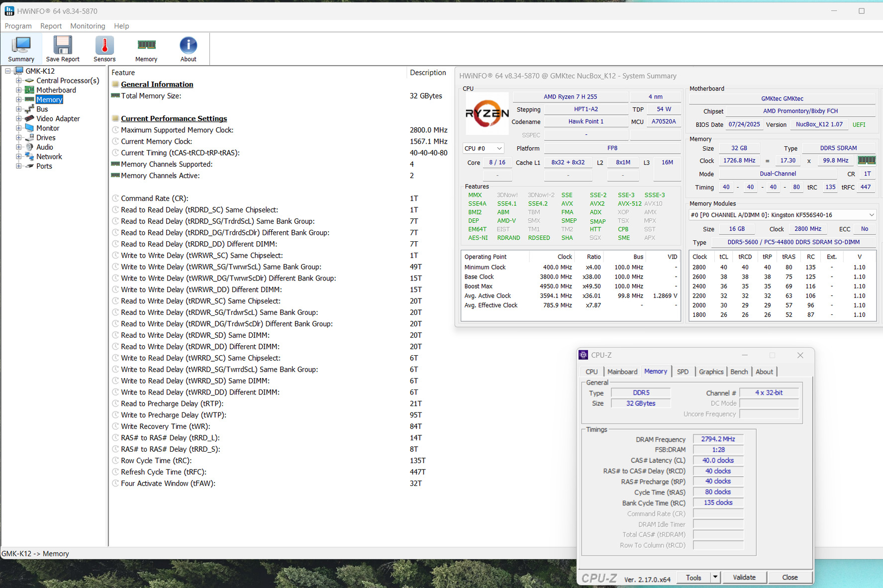The height and width of the screenshot is (588, 883).
Task: Switch to the SPD tab in CPU-Z
Action: (683, 372)
